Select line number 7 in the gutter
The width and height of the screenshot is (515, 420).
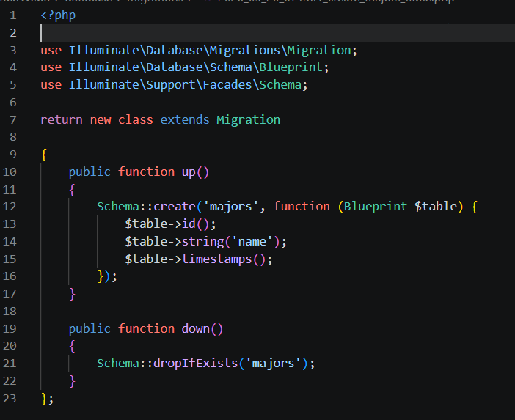coord(12,120)
